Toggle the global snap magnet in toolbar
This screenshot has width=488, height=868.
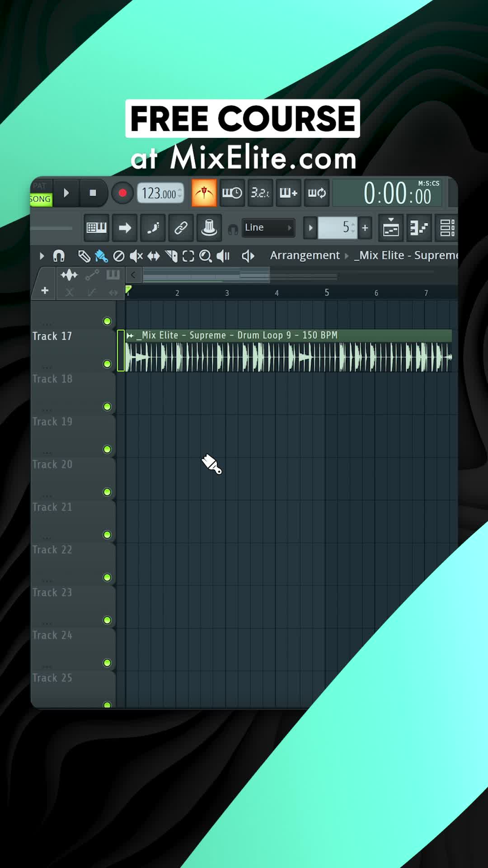pos(233,230)
